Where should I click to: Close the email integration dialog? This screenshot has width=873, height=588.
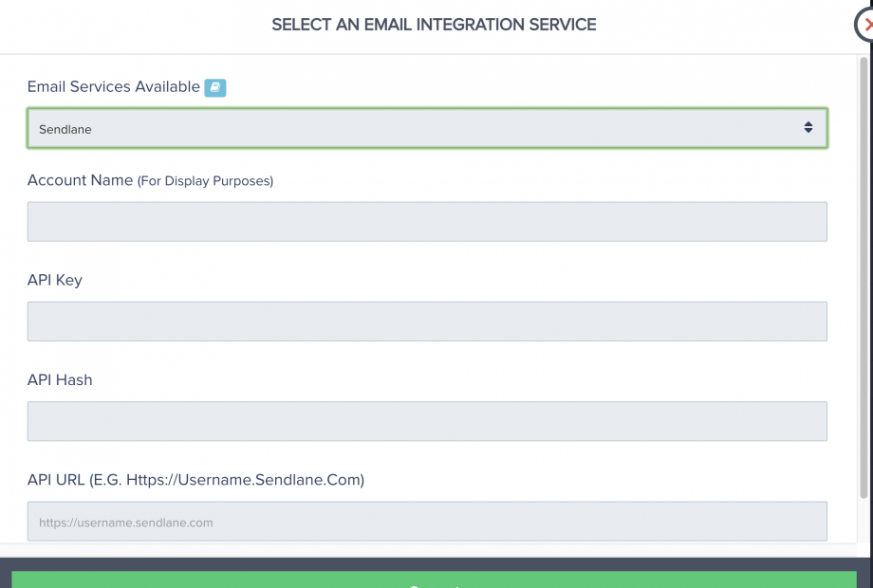pyautogui.click(x=864, y=25)
